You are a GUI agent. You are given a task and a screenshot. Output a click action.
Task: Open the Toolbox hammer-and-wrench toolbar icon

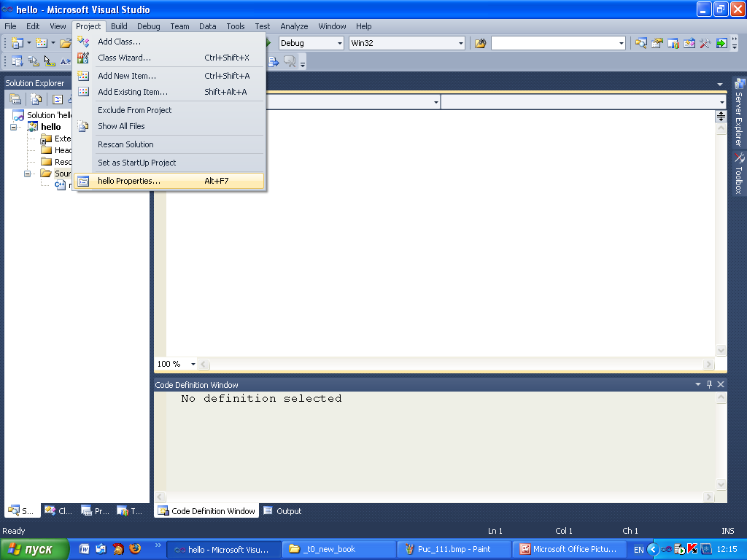705,43
